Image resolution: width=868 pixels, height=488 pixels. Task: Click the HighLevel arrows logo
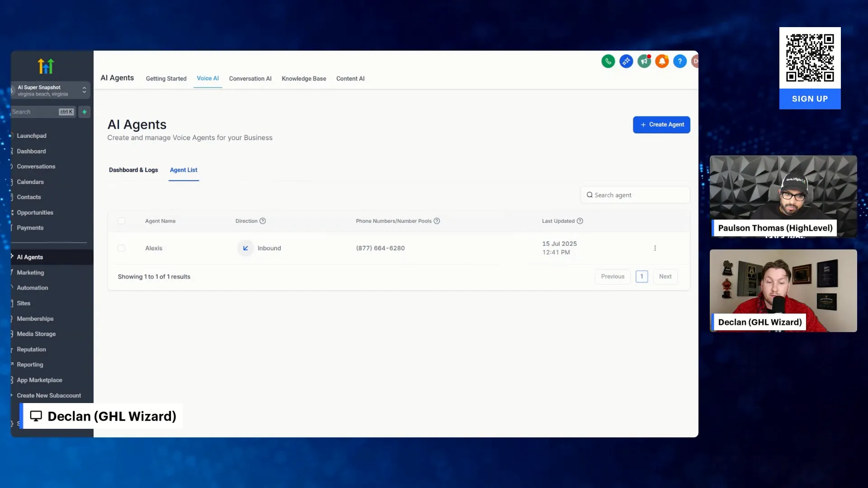tap(46, 66)
